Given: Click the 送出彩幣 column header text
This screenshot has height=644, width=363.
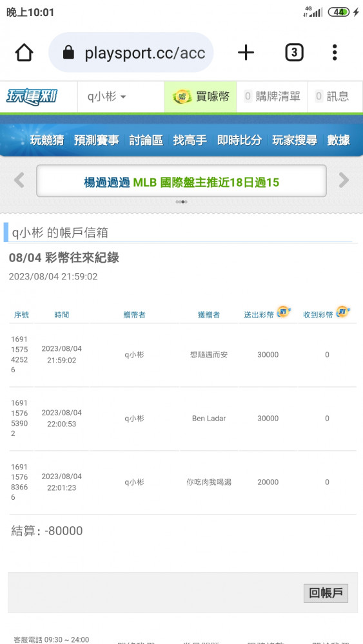Looking at the screenshot, I should pos(259,315).
